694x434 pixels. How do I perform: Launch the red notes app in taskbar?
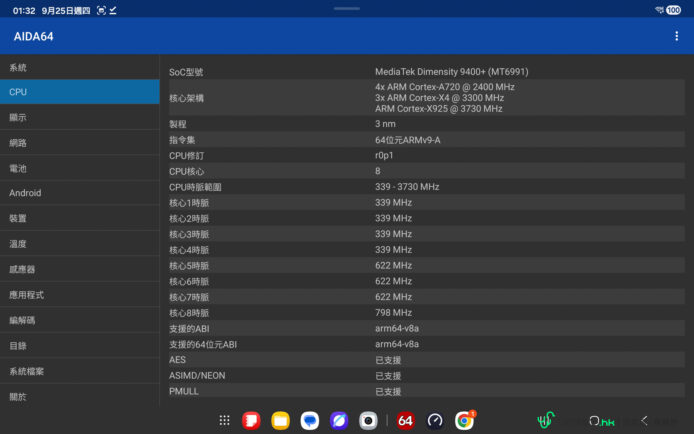tap(251, 420)
